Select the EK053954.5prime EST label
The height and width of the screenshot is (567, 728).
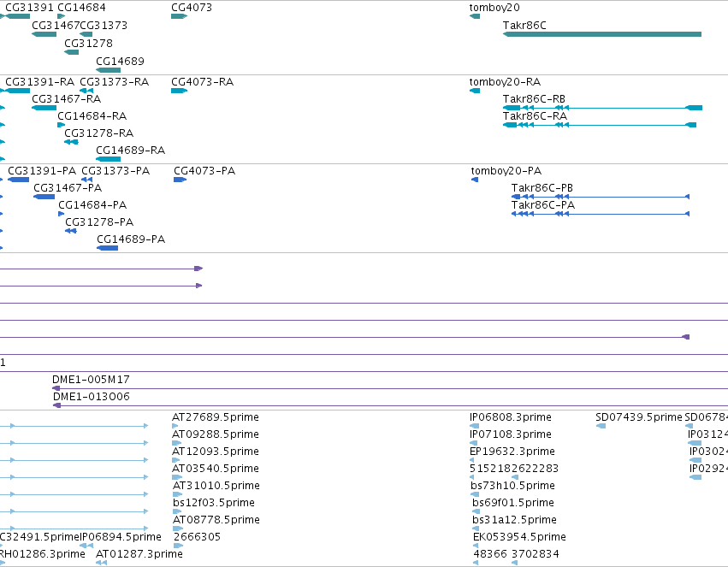point(519,537)
